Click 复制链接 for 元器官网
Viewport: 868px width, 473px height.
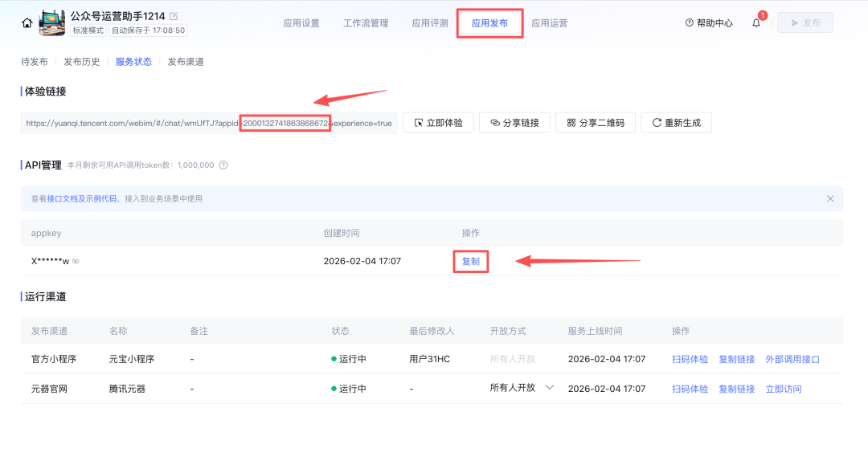(736, 389)
